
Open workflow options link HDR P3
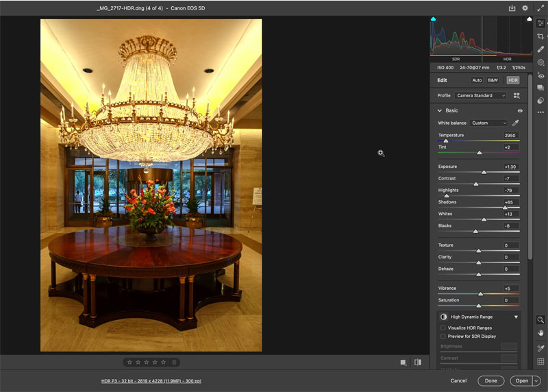[x=151, y=381]
